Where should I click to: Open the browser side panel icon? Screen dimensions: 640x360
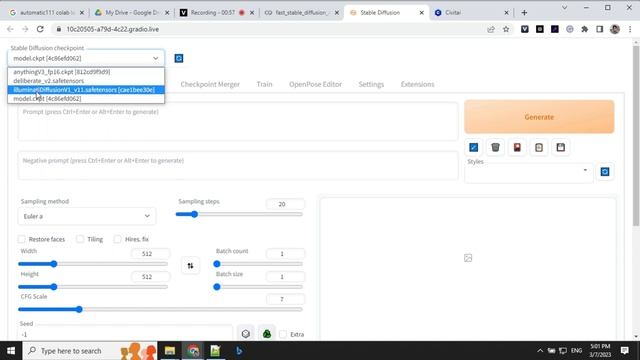click(x=600, y=29)
